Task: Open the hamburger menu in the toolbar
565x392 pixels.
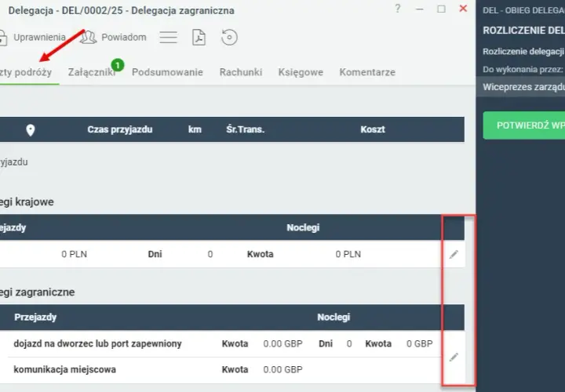Action: (168, 38)
